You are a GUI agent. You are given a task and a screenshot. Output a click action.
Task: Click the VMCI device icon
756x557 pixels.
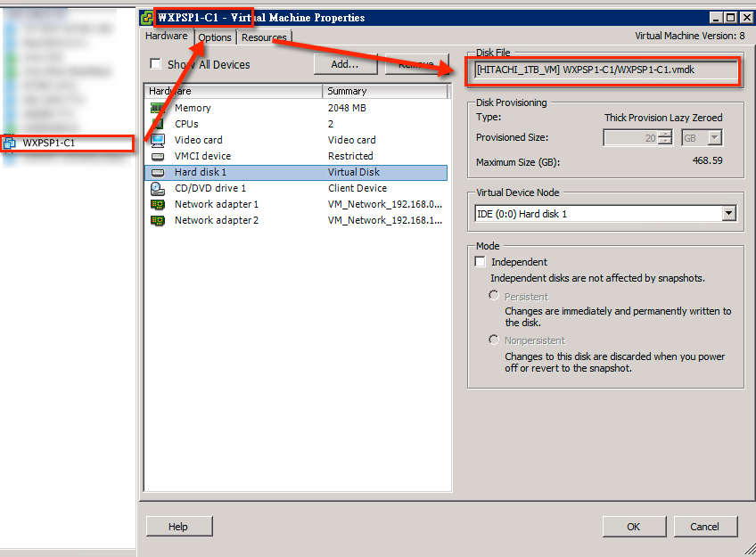point(158,156)
